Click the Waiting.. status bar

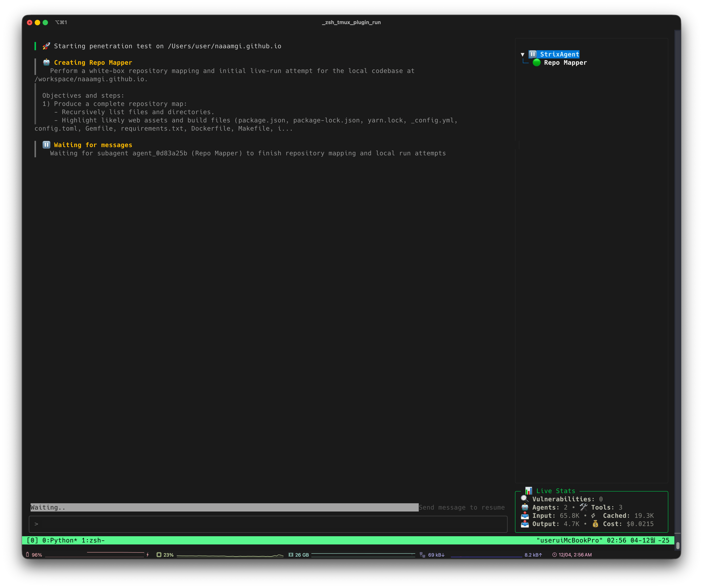click(x=224, y=507)
